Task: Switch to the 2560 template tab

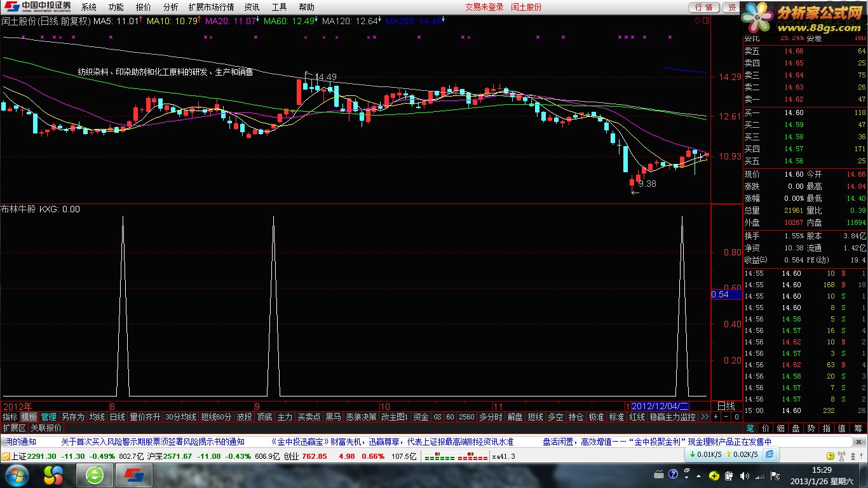Action: (x=466, y=417)
